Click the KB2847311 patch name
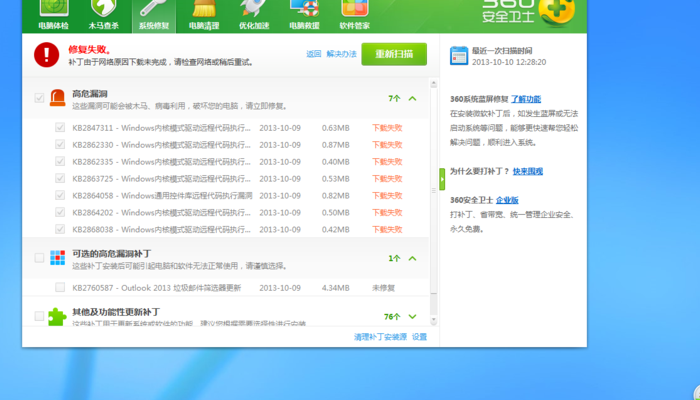The width and height of the screenshot is (700, 400). 162,128
